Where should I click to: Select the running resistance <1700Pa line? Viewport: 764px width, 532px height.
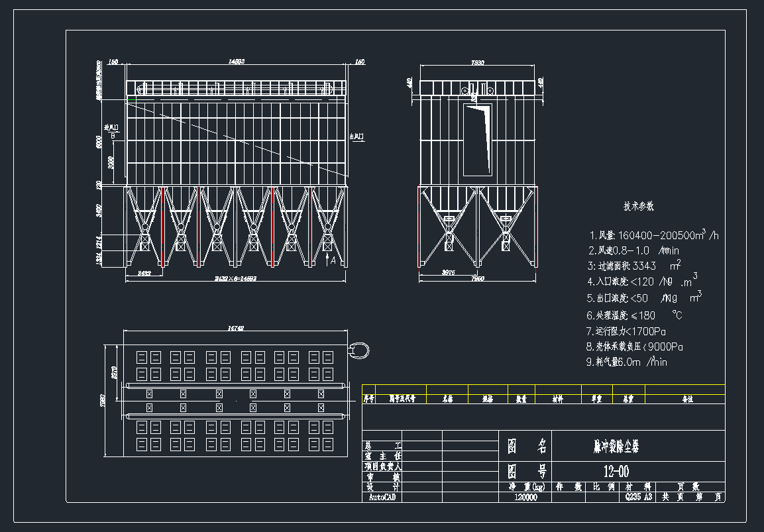[626, 331]
